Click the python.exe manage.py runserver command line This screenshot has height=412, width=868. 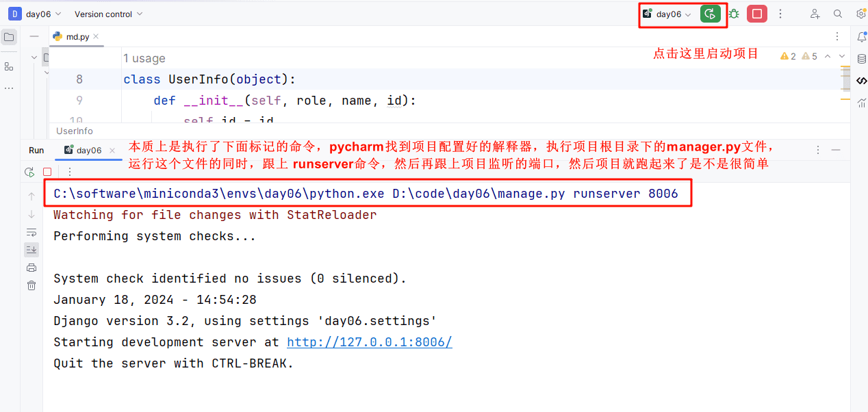pyautogui.click(x=366, y=194)
